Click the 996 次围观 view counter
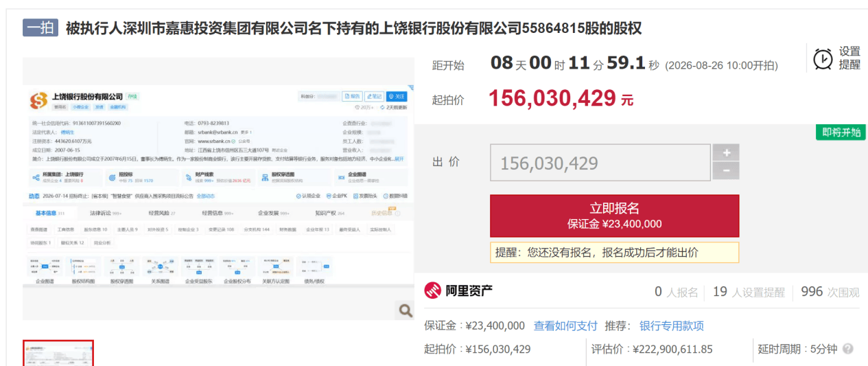 [x=830, y=292]
